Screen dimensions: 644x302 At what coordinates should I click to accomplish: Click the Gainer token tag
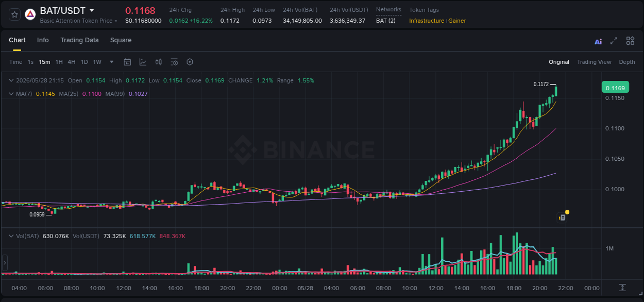457,21
